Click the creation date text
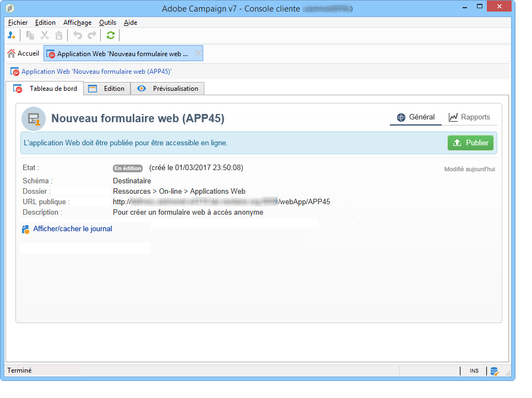Viewport: 532px width, 398px height. point(196,168)
